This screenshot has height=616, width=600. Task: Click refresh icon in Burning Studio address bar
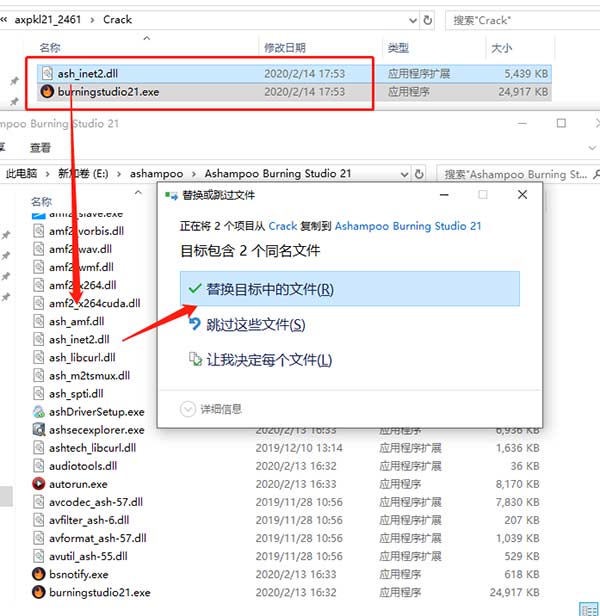(x=419, y=174)
